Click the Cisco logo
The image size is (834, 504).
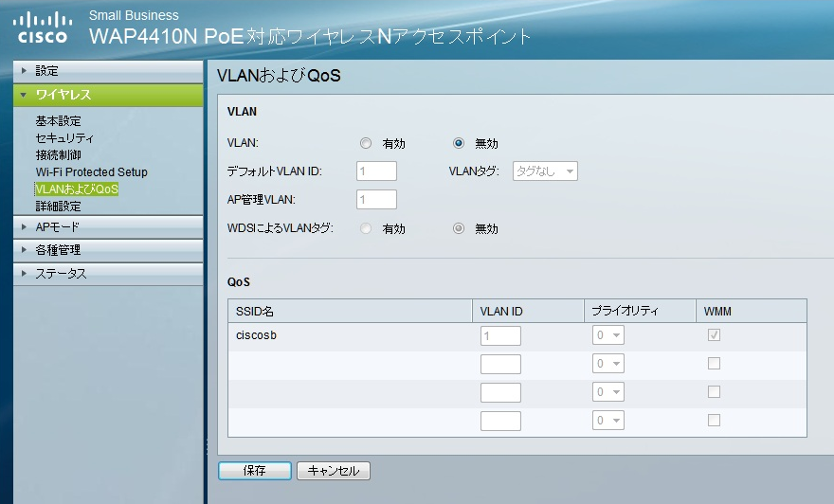(42, 28)
